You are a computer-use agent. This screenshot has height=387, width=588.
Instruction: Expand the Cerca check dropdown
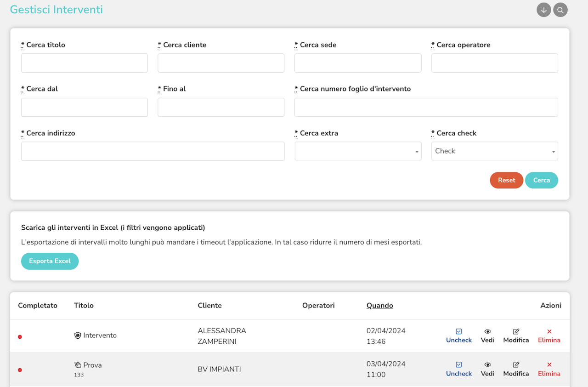(x=494, y=151)
